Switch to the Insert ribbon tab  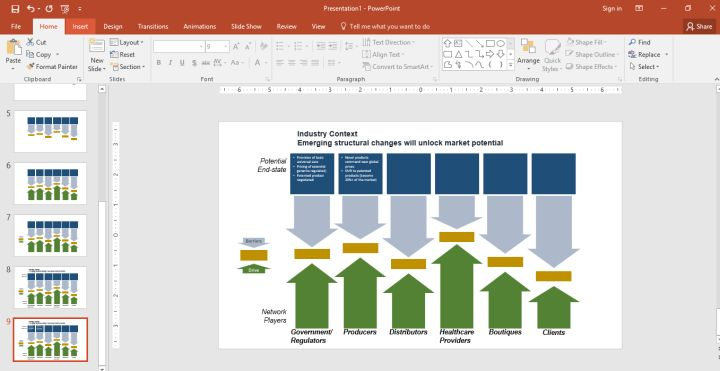[80, 27]
